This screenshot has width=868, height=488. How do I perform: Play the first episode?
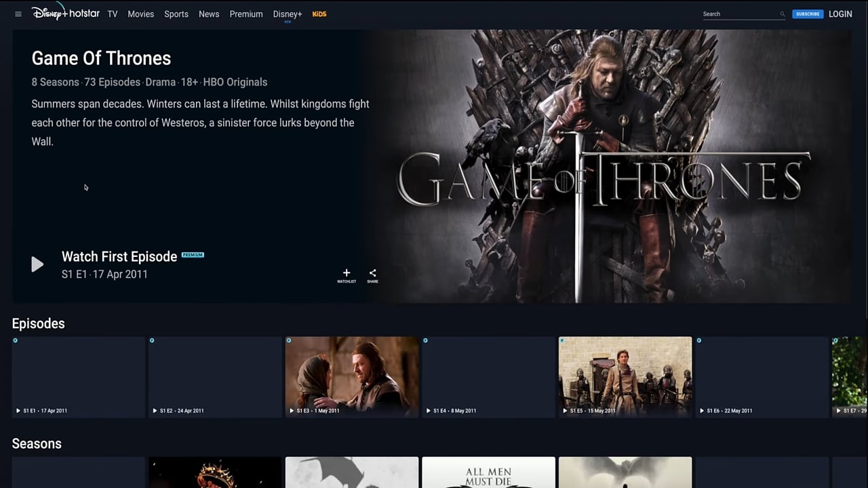[37, 264]
